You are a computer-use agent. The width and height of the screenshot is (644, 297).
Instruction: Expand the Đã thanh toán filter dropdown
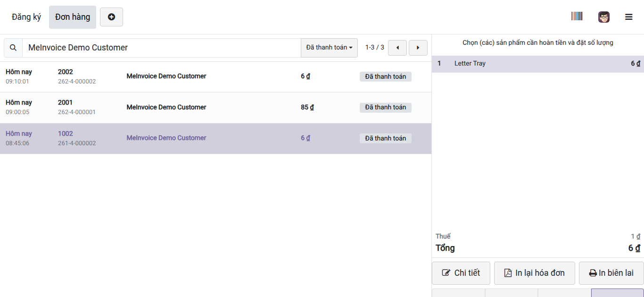(x=329, y=48)
